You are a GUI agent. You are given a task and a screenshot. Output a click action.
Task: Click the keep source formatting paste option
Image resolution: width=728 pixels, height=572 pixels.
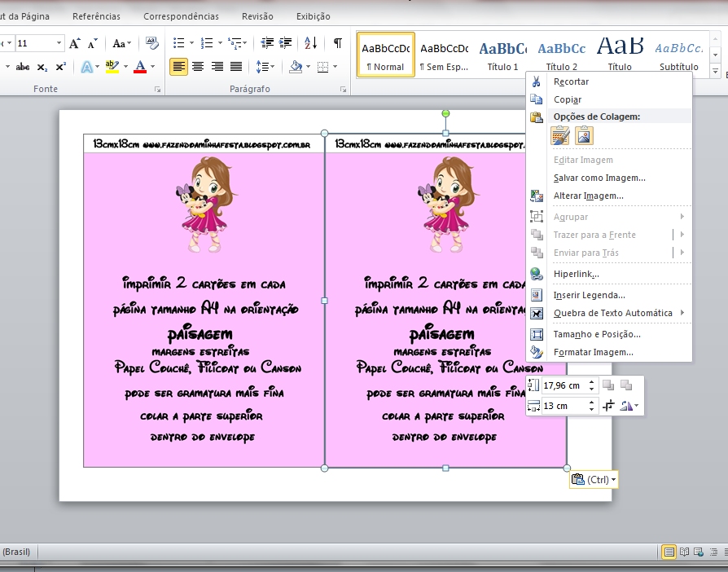pos(560,136)
